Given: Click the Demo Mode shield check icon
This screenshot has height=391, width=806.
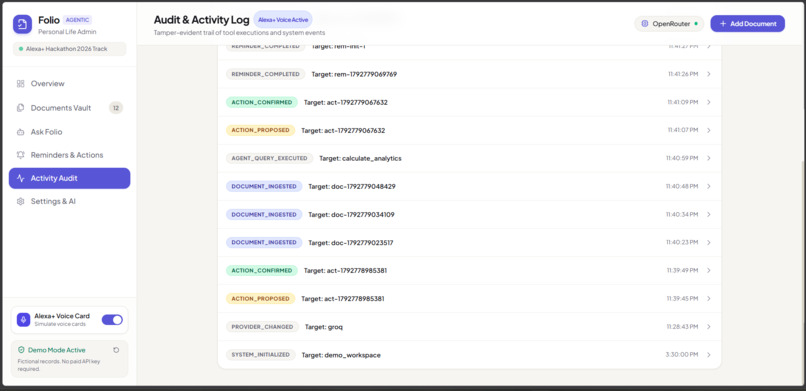Looking at the screenshot, I should [x=21, y=350].
